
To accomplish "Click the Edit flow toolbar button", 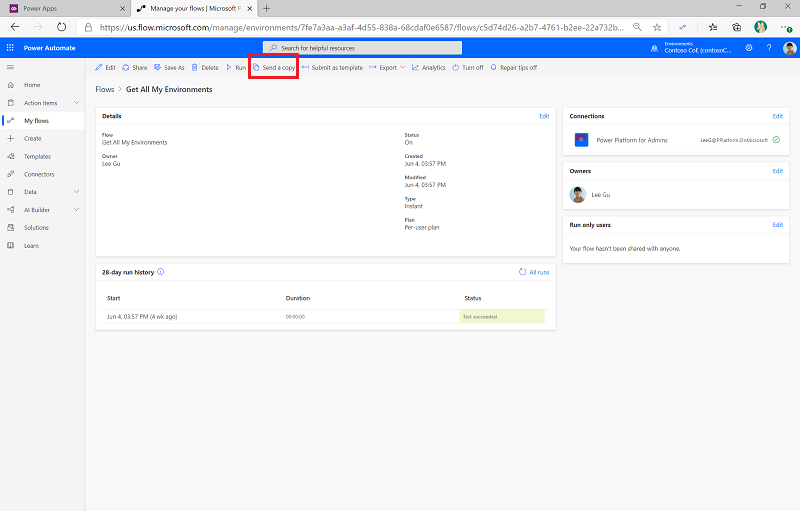I will point(106,67).
